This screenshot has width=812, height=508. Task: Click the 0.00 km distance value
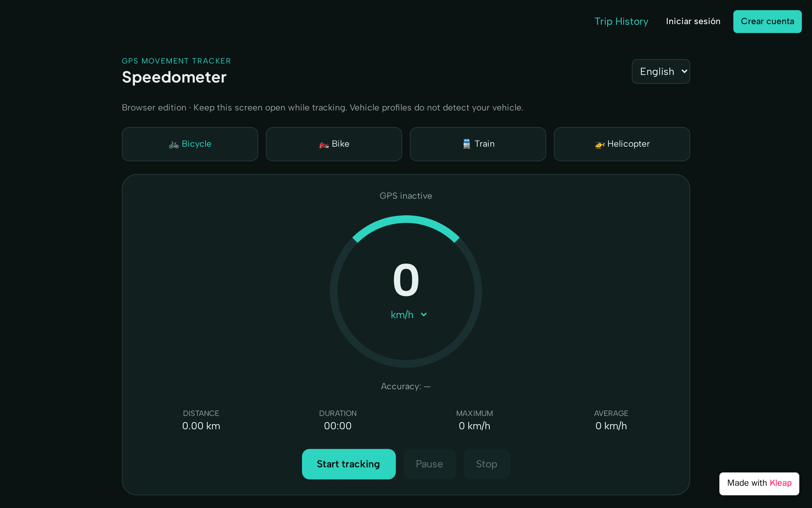[x=201, y=426]
